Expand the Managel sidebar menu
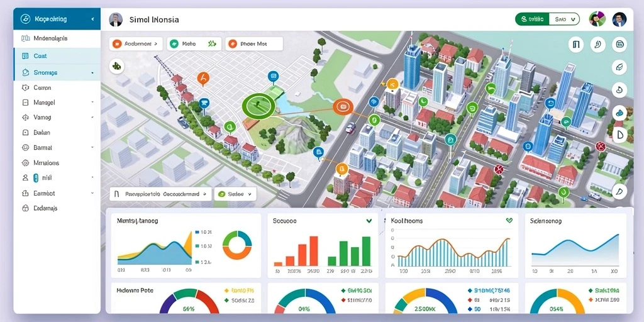Viewport: 644px width, 322px height. (x=57, y=103)
